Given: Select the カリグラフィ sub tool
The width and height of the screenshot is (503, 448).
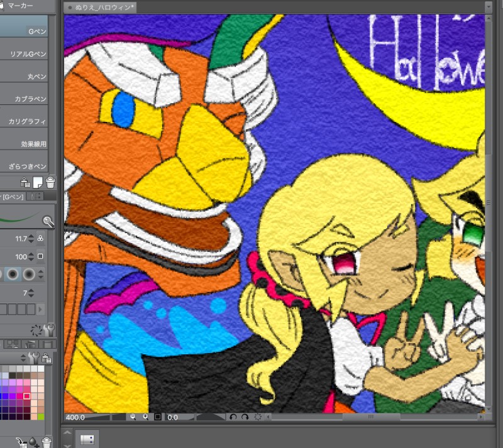Looking at the screenshot, I should [x=24, y=116].
